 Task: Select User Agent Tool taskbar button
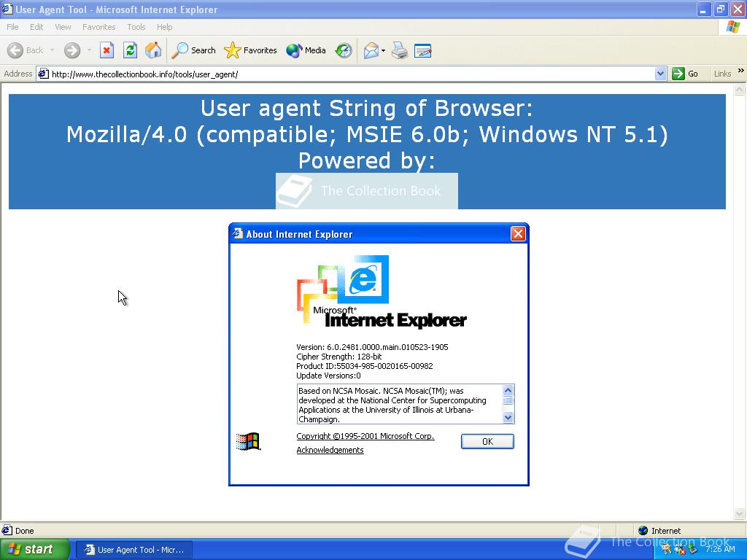(x=134, y=550)
